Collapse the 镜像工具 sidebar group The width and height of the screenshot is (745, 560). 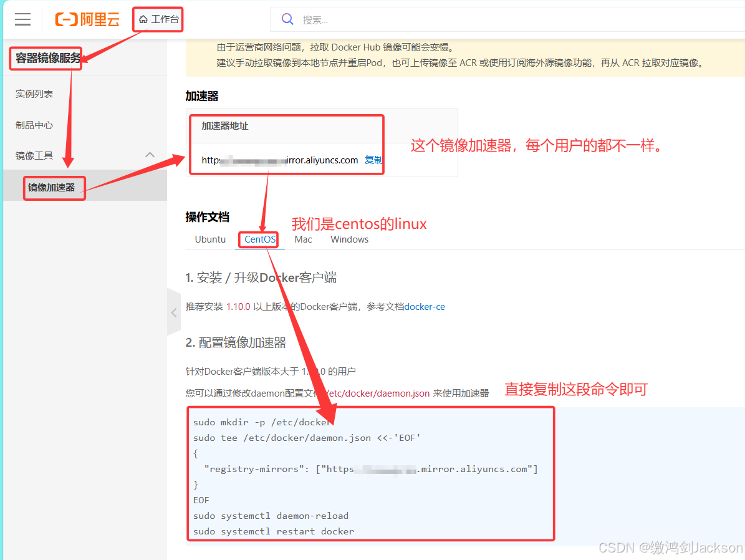(150, 155)
